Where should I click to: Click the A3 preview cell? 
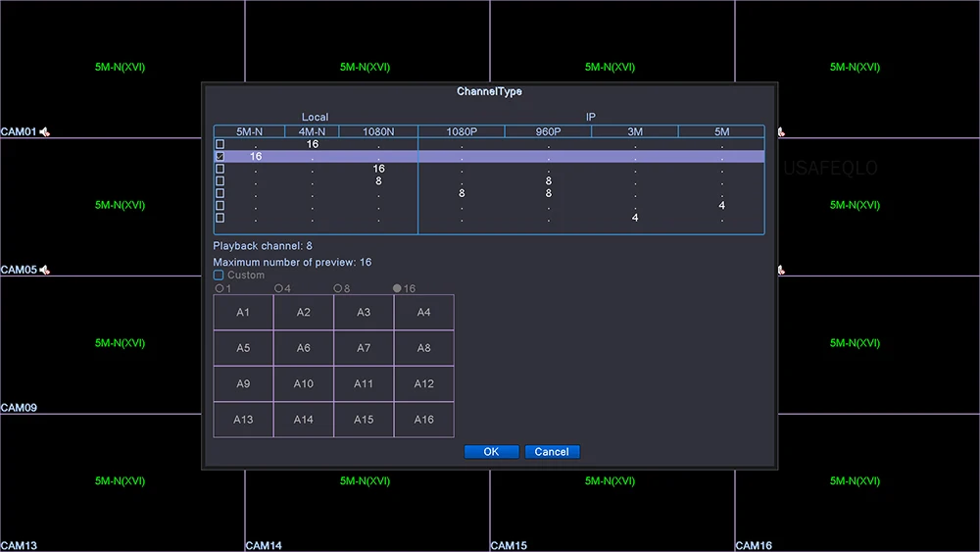pos(364,312)
